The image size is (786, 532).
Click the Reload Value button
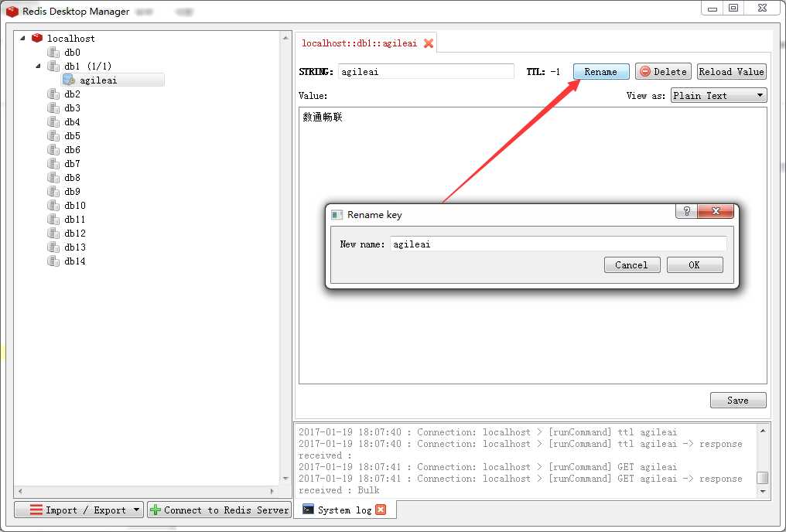tap(731, 72)
